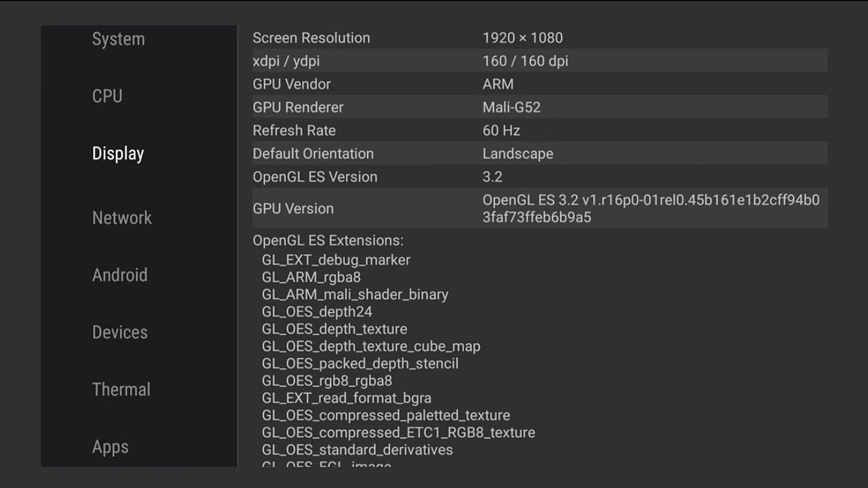Viewport: 868px width, 488px height.
Task: Click the GL_EXT_debug_marker extension entry
Action: [336, 260]
